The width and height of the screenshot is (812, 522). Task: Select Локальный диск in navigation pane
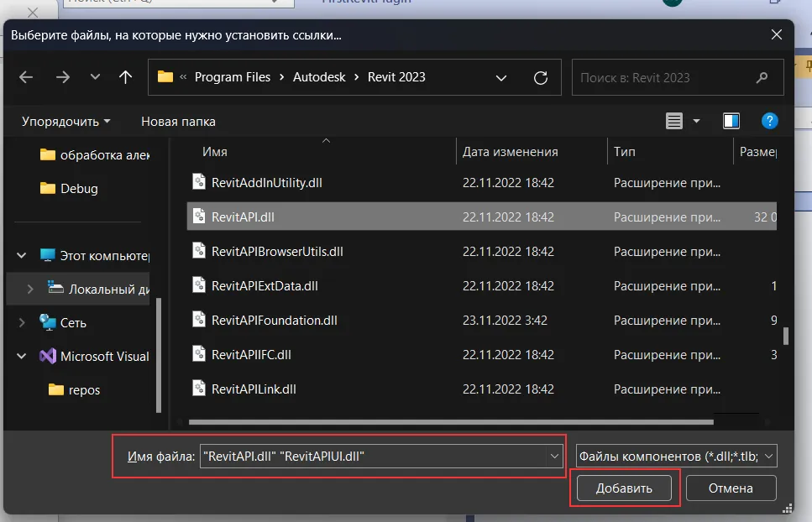98,289
